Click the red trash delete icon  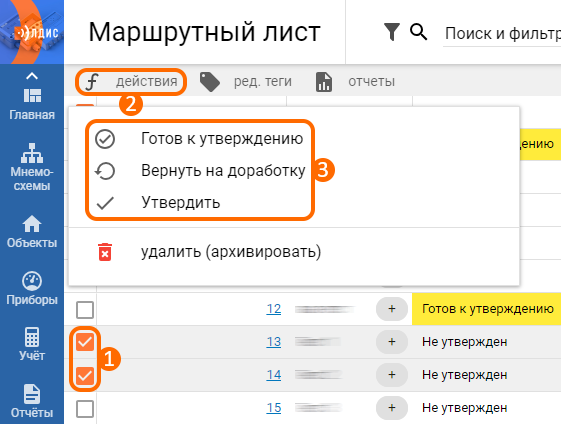click(x=105, y=252)
